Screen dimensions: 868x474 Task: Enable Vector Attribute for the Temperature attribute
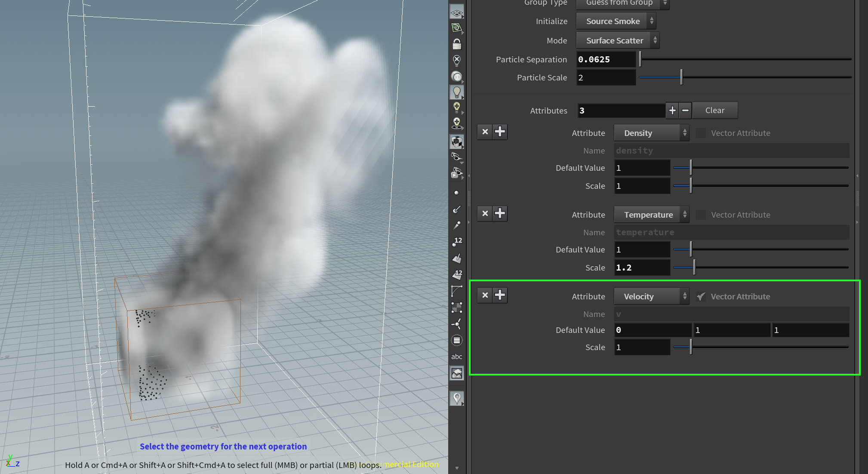coord(701,215)
